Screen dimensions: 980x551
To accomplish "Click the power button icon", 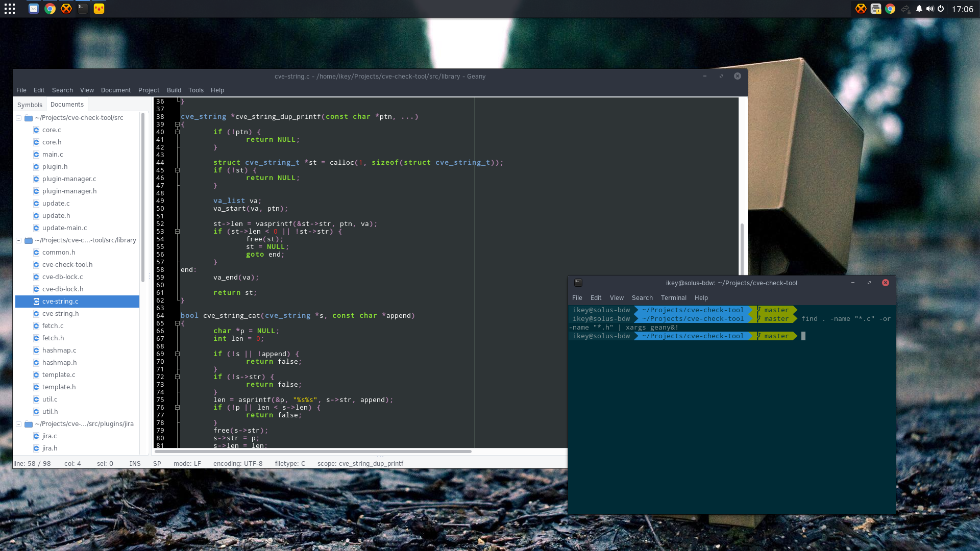I will click(941, 9).
